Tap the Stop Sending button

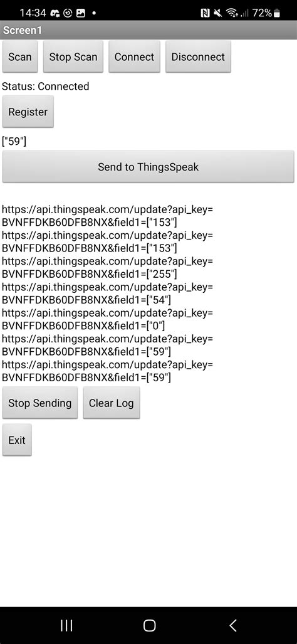(40, 403)
